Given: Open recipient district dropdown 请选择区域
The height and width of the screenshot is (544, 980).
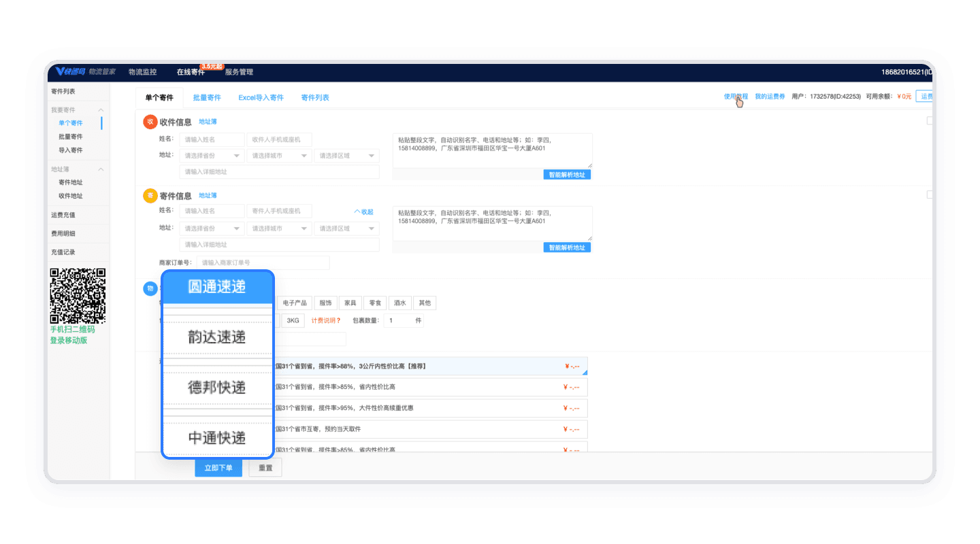Looking at the screenshot, I should click(346, 156).
